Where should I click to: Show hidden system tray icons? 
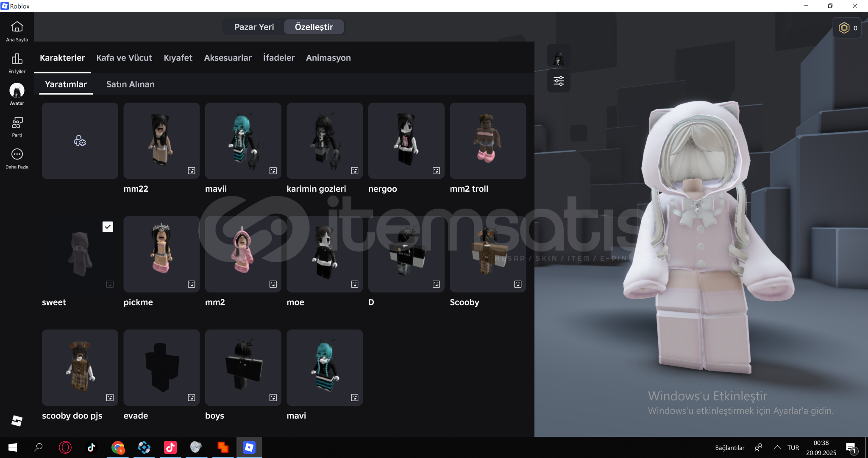click(x=777, y=447)
